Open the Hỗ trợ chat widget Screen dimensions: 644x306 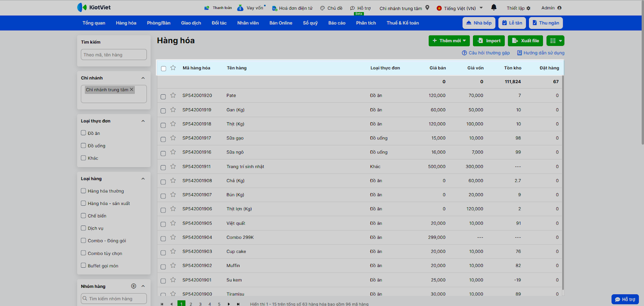click(x=625, y=299)
